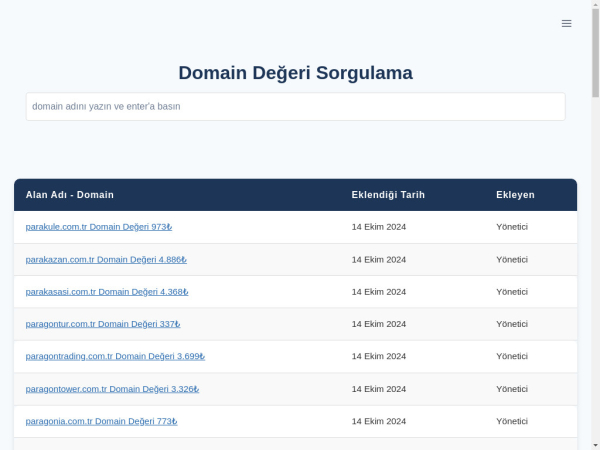Go to paragontower.com.tr Domain Değeri link

point(112,389)
